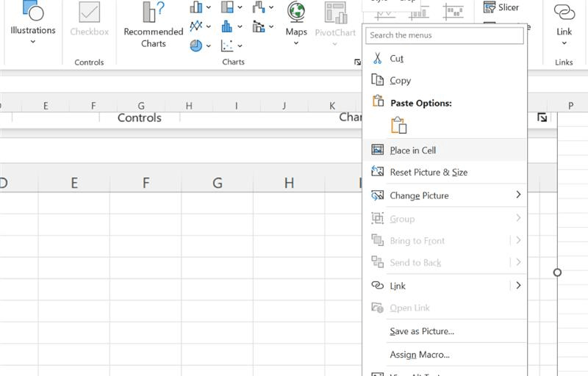588x376 pixels.
Task: Insert a combo chart
Action: 259,26
